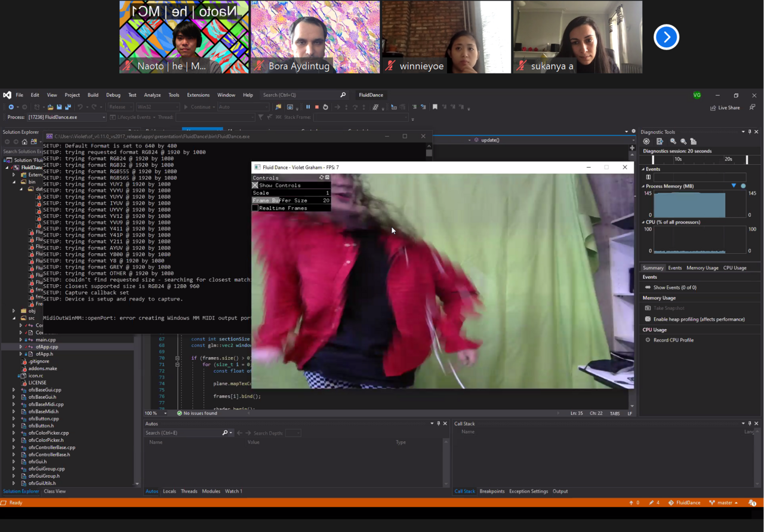Collapse the CPU graph section
764x532 pixels.
coord(644,222)
